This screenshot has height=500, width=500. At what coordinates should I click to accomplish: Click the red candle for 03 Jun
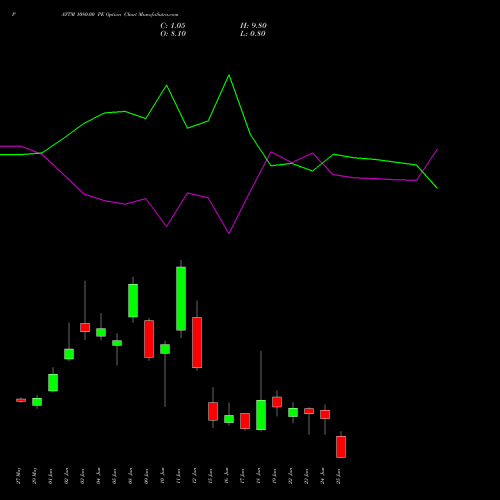(x=85, y=327)
